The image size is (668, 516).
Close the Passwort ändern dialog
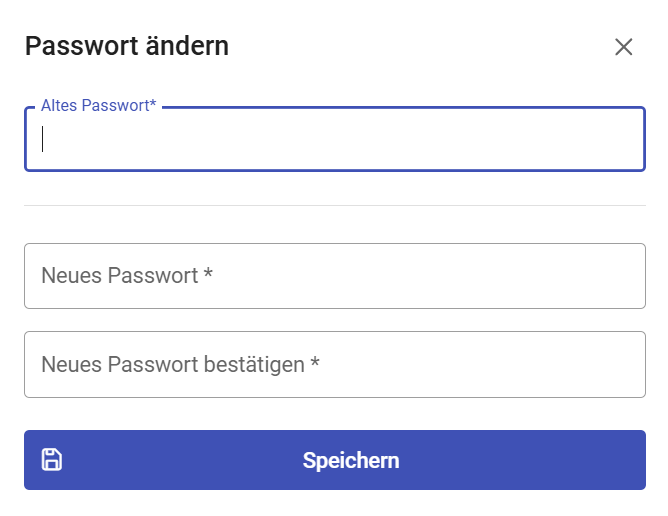(624, 47)
